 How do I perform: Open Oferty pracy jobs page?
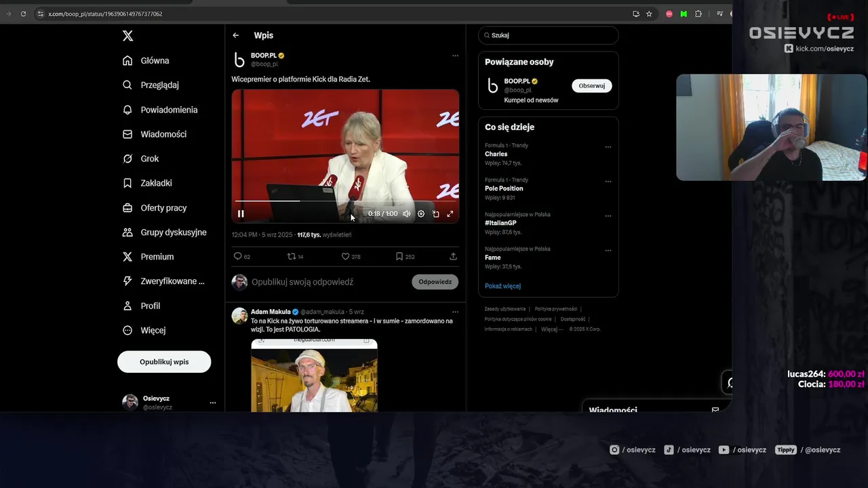pyautogui.click(x=154, y=207)
